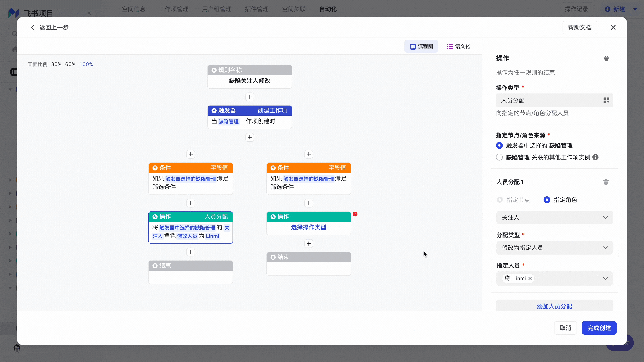Open the 分配类型 dropdown showing 修改为指定人员
The height and width of the screenshot is (362, 644).
(554, 248)
